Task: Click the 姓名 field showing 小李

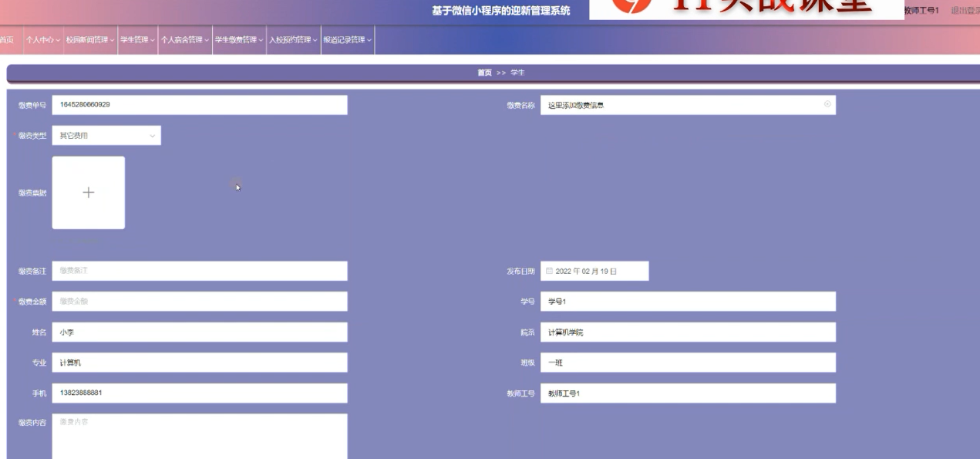Action: pyautogui.click(x=200, y=332)
